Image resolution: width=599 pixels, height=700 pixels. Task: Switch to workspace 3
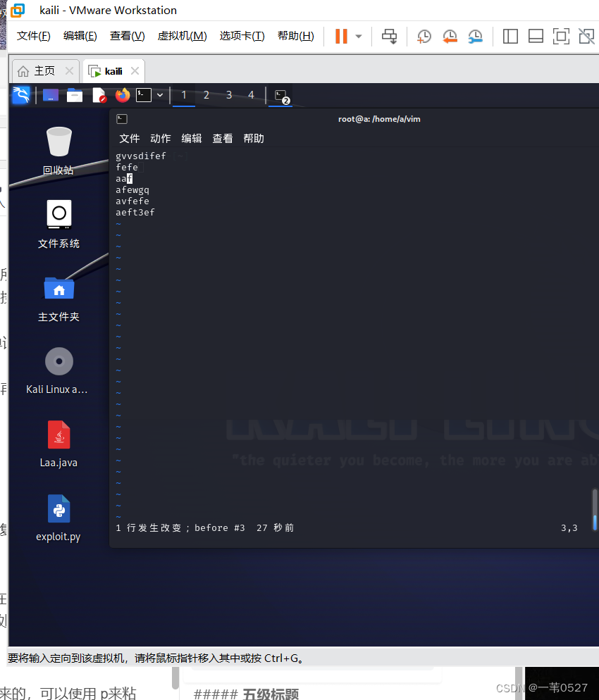tap(229, 95)
